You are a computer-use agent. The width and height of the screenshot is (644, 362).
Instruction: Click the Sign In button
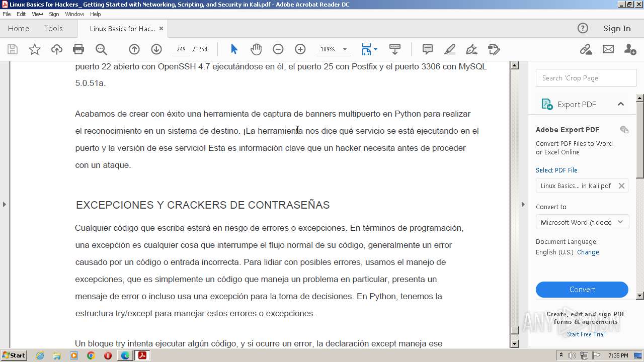click(617, 29)
